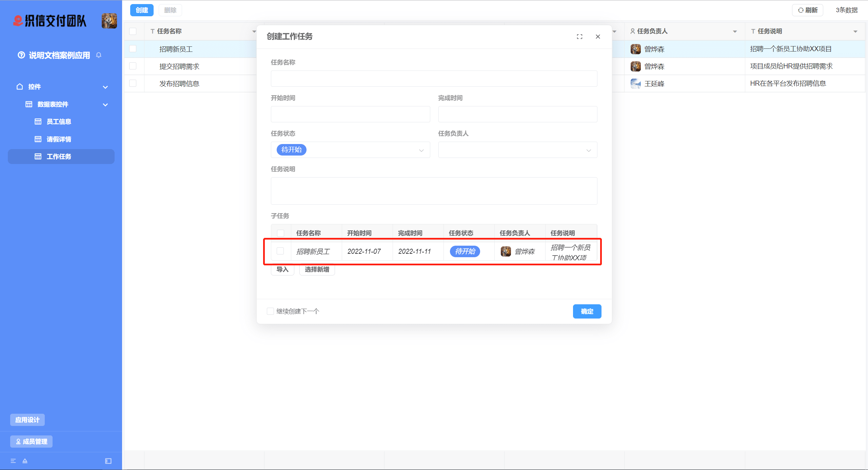Click the fullscreen icon on the dialog
This screenshot has width=868, height=470.
pos(579,37)
